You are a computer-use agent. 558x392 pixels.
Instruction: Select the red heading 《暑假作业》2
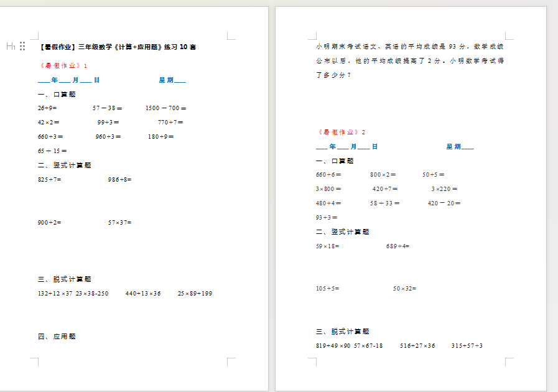click(340, 132)
